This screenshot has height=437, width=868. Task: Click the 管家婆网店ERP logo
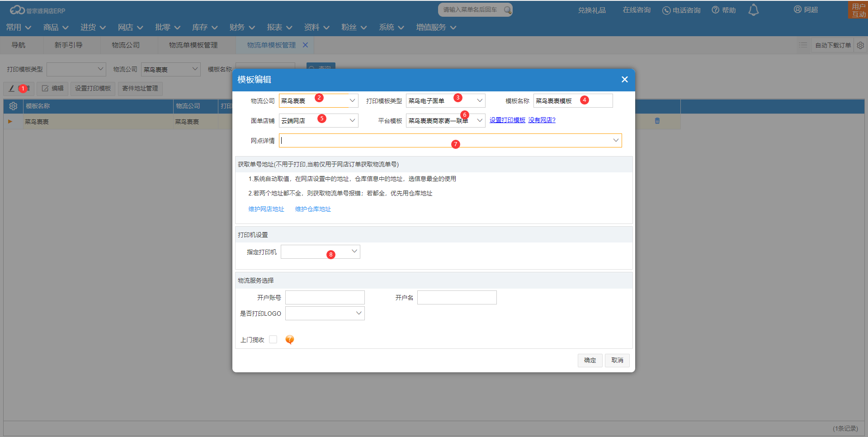[x=38, y=10]
